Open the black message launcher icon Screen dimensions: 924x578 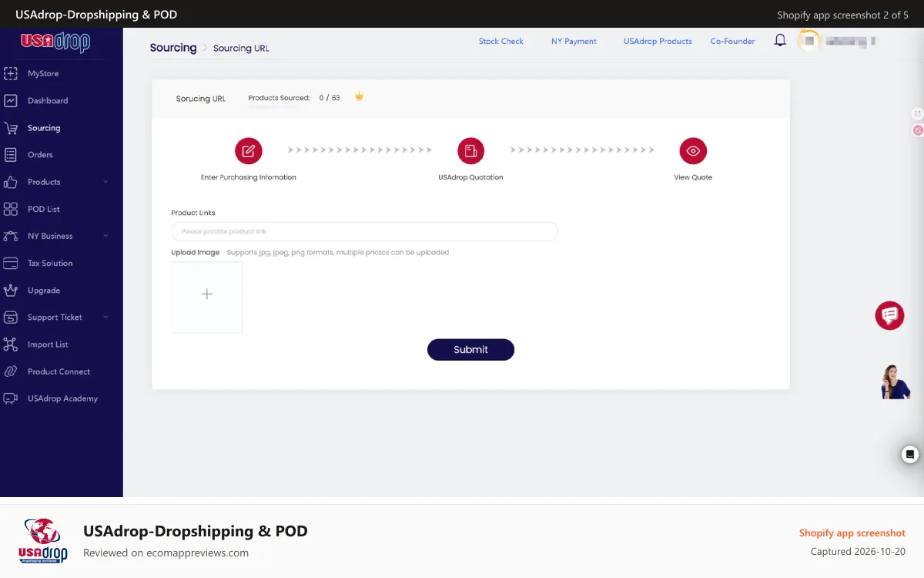point(910,454)
